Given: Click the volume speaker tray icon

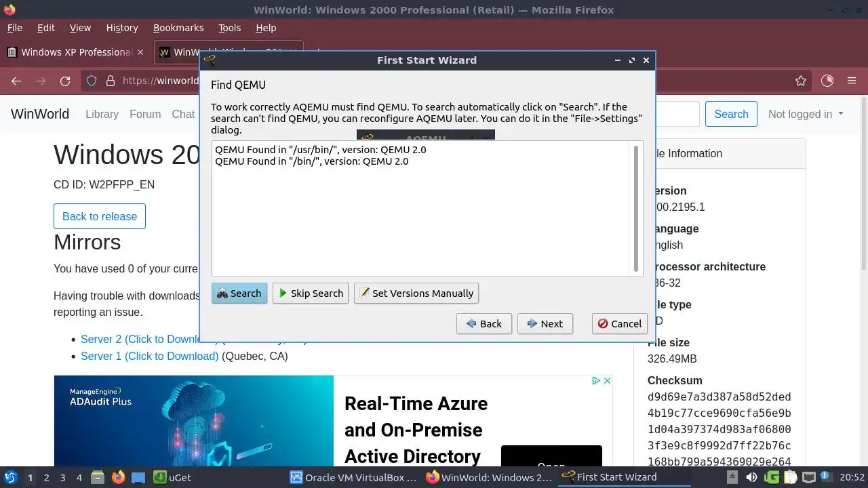Looking at the screenshot, I should [751, 478].
